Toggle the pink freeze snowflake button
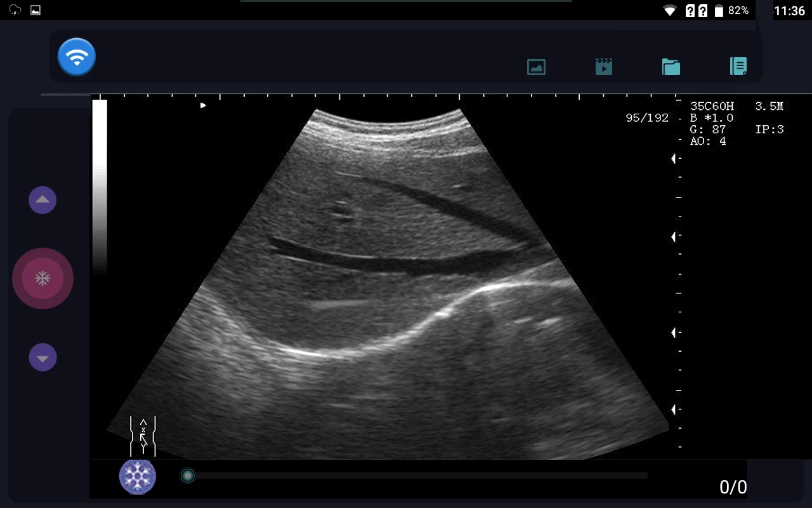Screen dimensions: 812x508 pyautogui.click(x=43, y=279)
